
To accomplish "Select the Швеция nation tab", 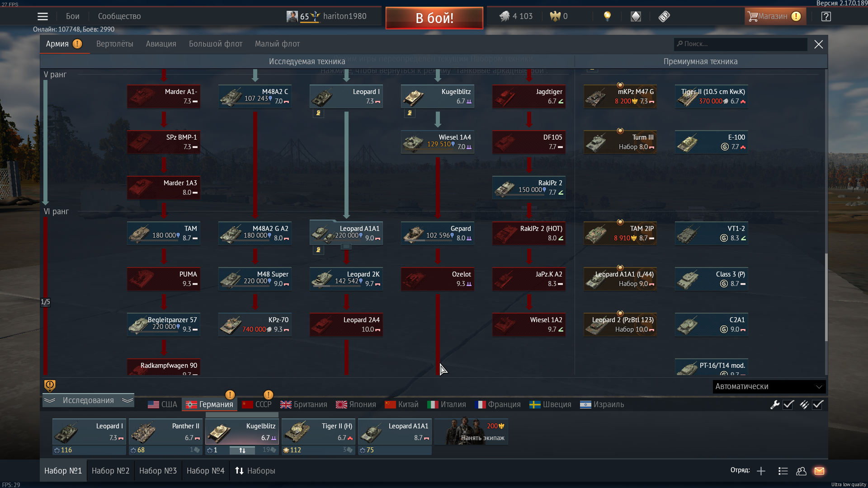I will click(x=550, y=405).
